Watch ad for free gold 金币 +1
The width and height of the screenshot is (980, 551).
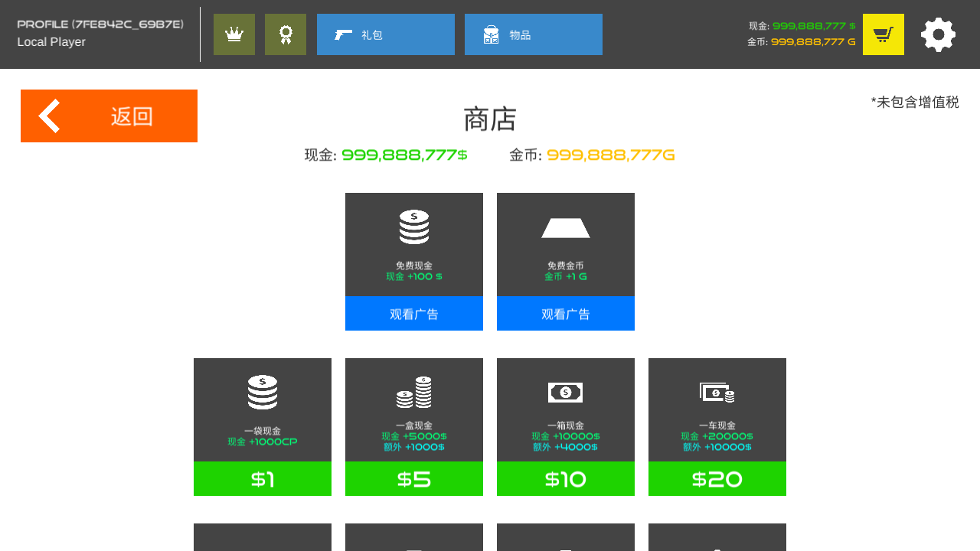tap(565, 313)
